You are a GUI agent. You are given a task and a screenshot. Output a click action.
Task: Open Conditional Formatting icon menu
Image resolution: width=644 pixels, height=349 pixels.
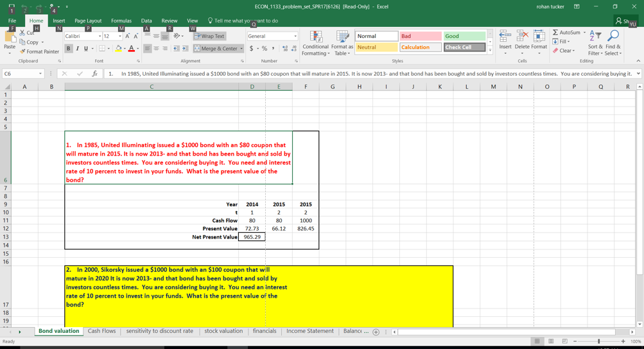pyautogui.click(x=315, y=37)
